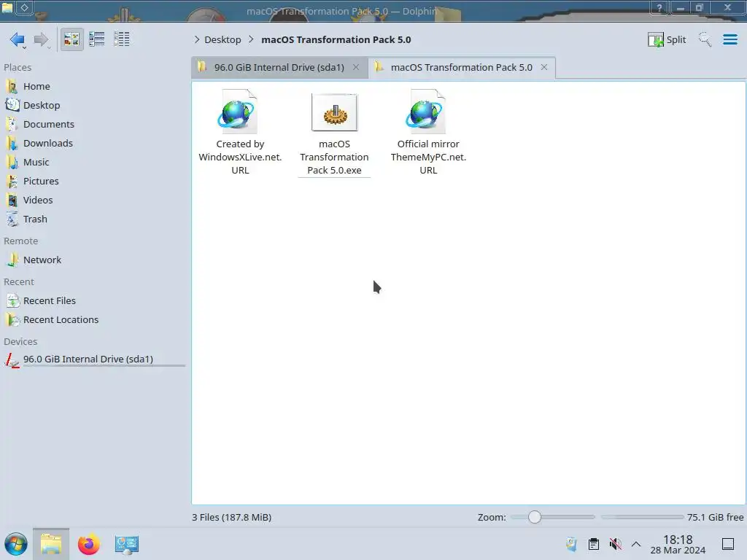Close the 96.0 GiB Internal Drive tab
Viewport: 747px width, 560px height.
(x=356, y=67)
